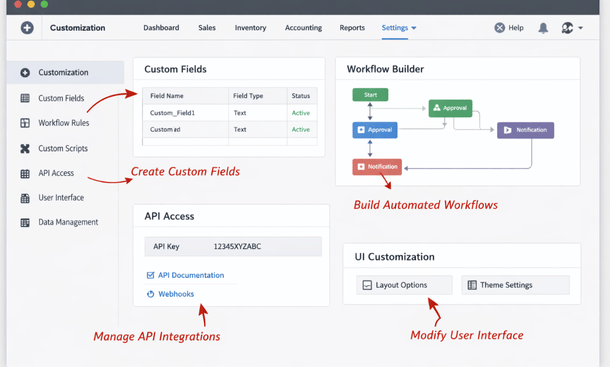Click the Custom Fields sidebar icon
610x367 pixels.
click(x=25, y=98)
